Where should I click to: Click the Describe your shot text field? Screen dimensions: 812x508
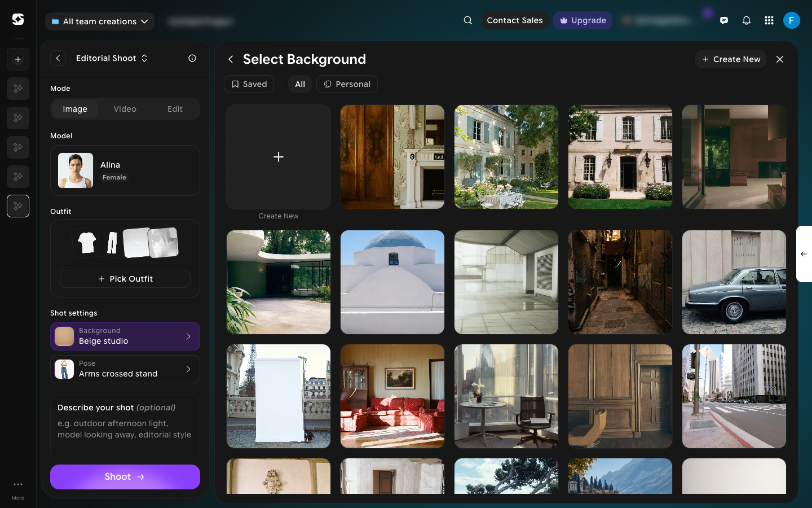(125, 424)
